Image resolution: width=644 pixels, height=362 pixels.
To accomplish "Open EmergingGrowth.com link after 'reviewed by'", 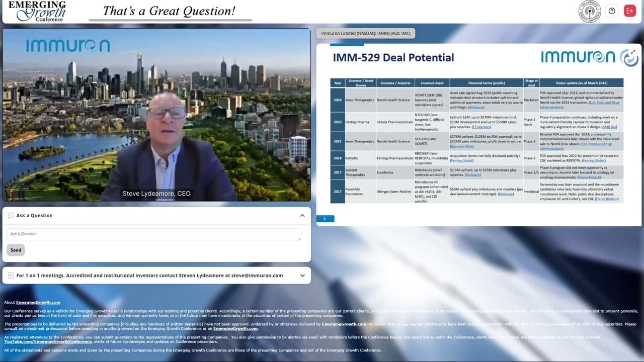I will coord(344,324).
